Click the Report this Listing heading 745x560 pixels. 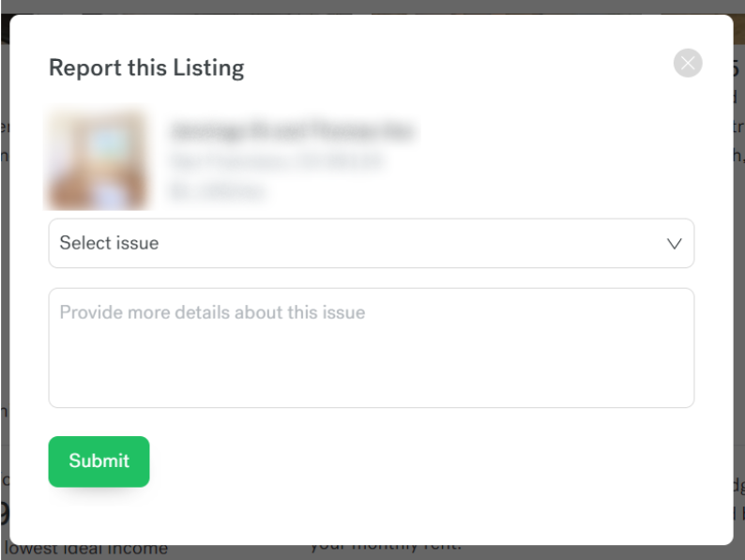tap(146, 68)
